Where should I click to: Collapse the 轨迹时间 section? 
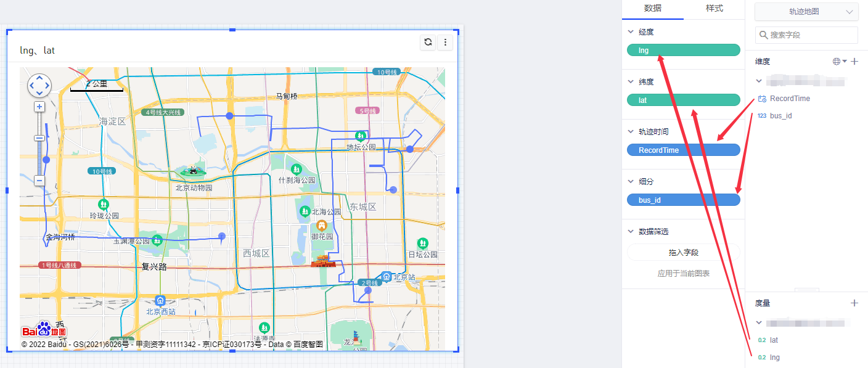point(631,132)
